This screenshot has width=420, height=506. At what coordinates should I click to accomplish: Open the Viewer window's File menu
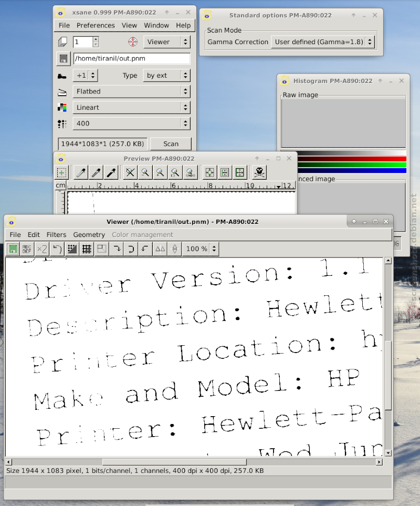click(x=15, y=234)
